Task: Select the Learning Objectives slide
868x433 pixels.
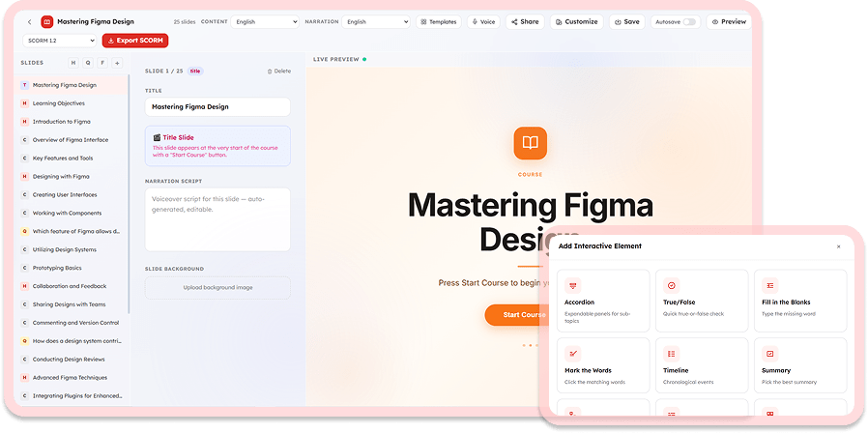Action: 72,103
